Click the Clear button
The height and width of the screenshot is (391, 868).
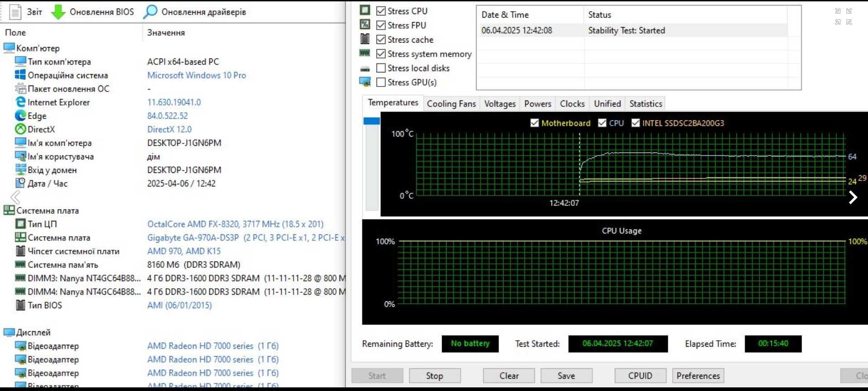[509, 376]
